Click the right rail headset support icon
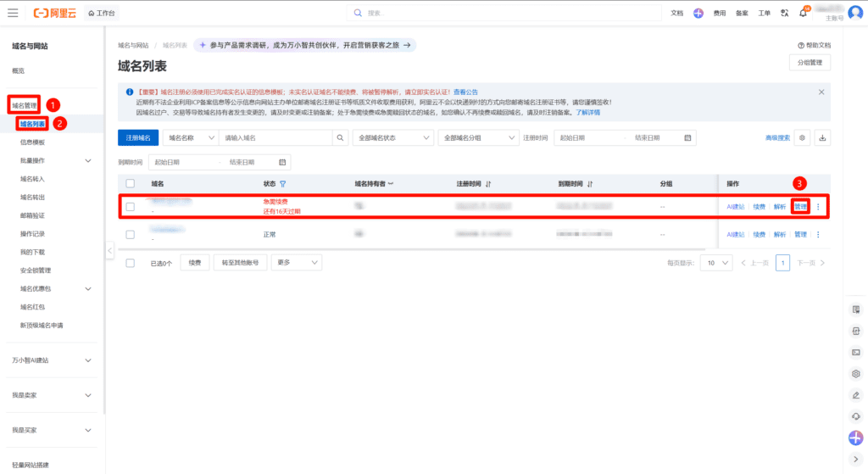This screenshot has width=868, height=474. (856, 416)
